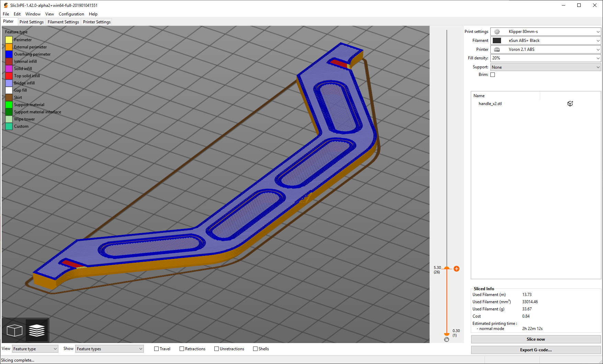The width and height of the screenshot is (603, 364).
Task: Click the Skirt brown legend swatch
Action: pos(9,98)
